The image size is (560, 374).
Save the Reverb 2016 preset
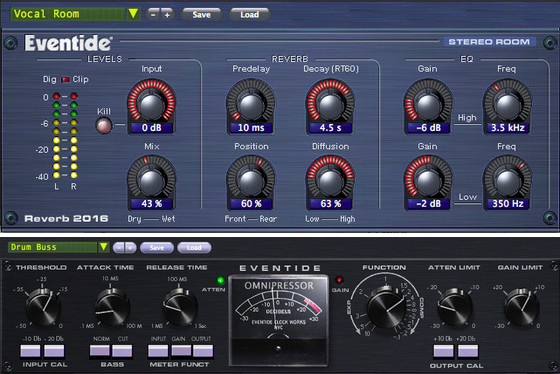click(x=201, y=15)
